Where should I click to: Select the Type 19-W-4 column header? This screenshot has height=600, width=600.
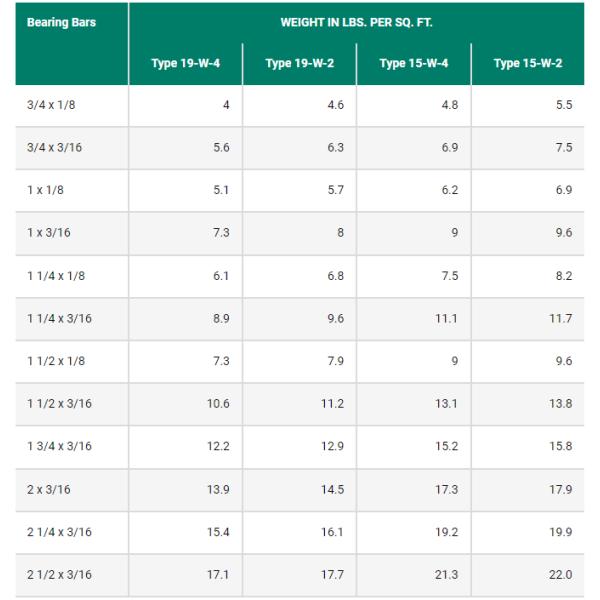coord(186,64)
